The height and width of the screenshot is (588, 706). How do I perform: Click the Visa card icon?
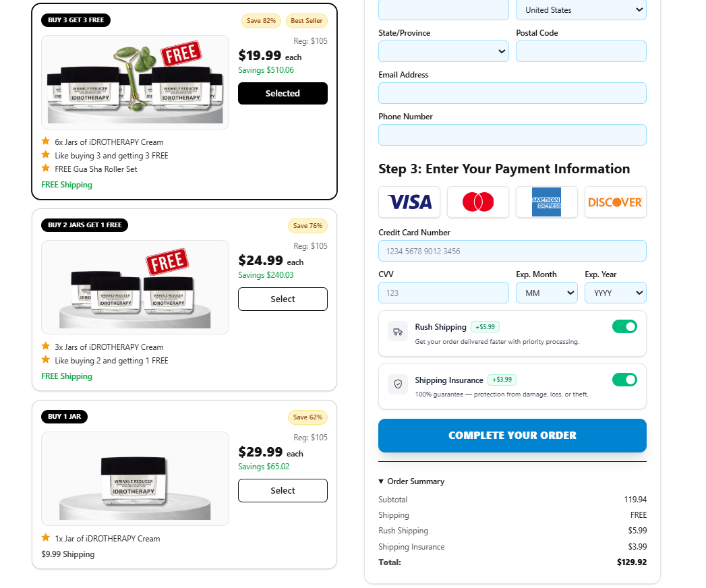coord(409,202)
